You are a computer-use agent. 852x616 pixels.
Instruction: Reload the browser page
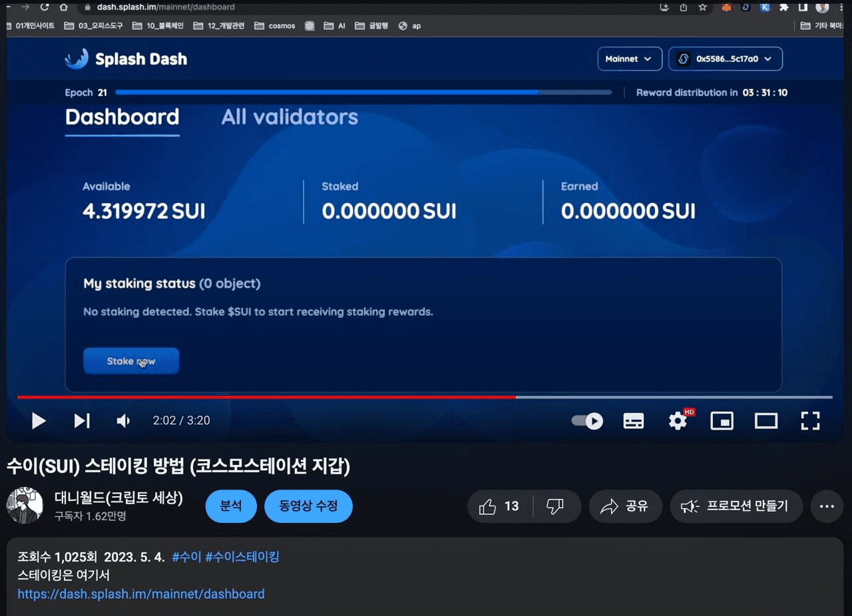pos(45,7)
